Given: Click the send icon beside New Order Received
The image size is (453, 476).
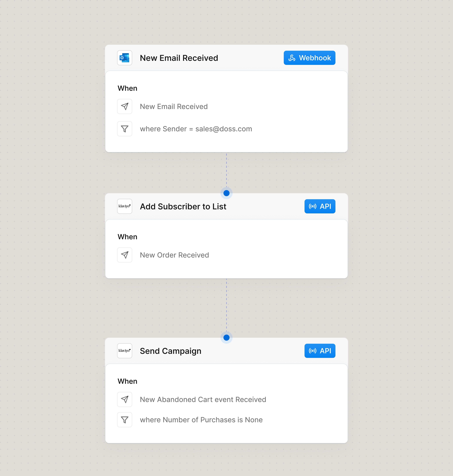Looking at the screenshot, I should [125, 255].
